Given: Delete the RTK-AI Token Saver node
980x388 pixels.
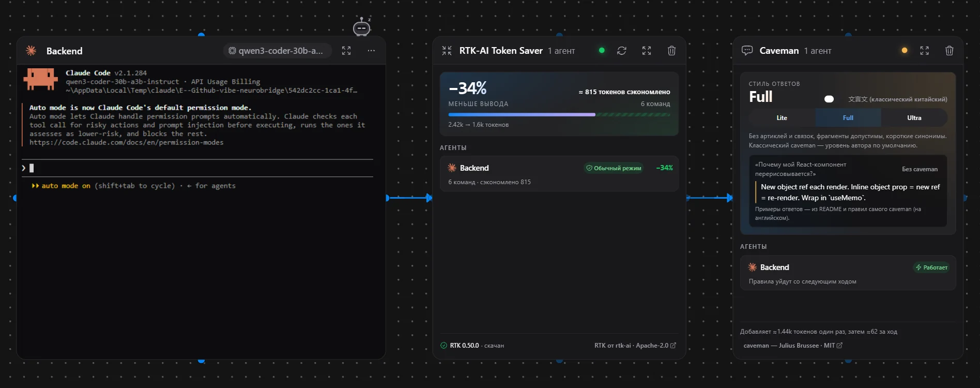Looking at the screenshot, I should point(671,51).
